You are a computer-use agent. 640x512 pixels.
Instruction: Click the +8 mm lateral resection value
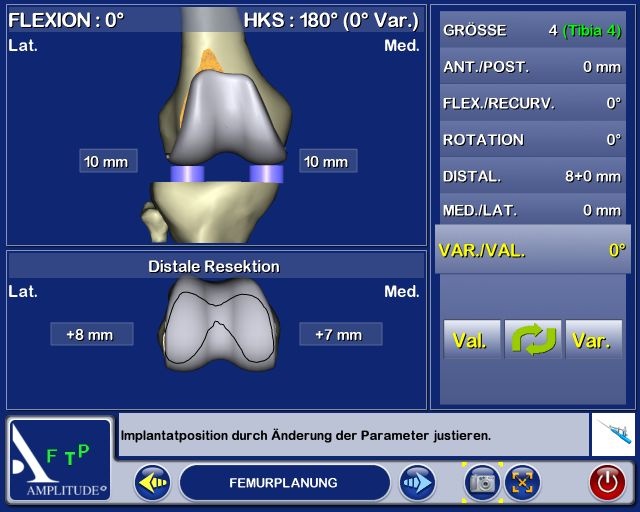92,334
